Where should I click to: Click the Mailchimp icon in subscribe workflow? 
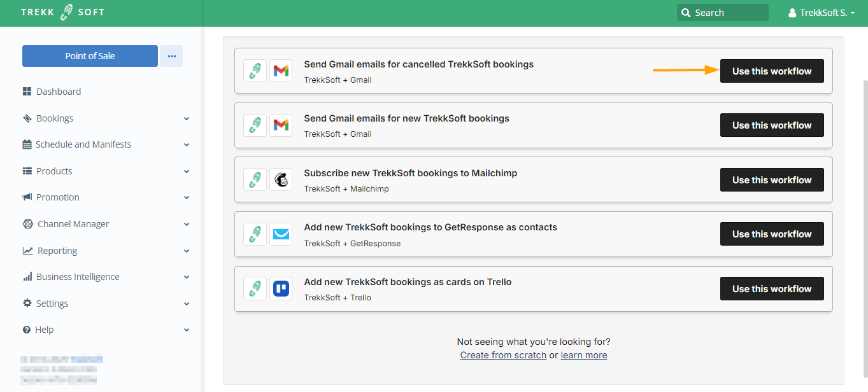[280, 179]
